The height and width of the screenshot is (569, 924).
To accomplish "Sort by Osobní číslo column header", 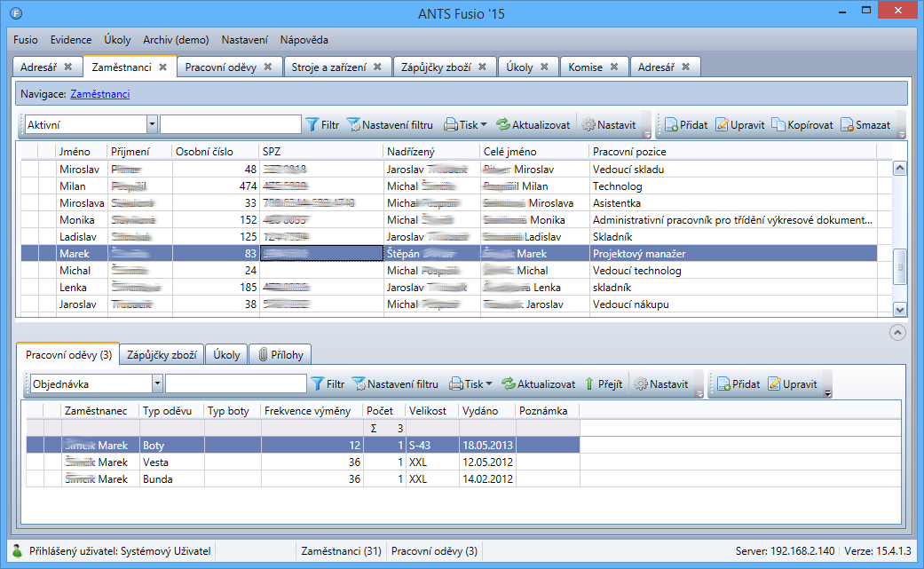I will pos(216,152).
